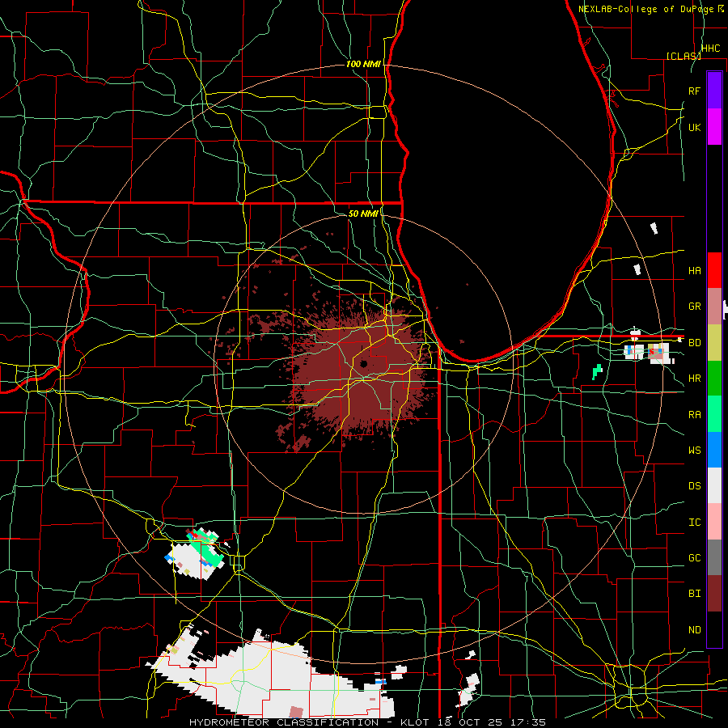Pick the blue WS legend swatch

coord(714,450)
